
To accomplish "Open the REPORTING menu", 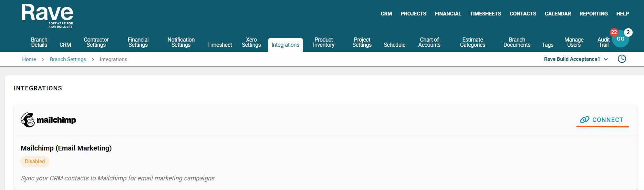I will click(x=594, y=14).
